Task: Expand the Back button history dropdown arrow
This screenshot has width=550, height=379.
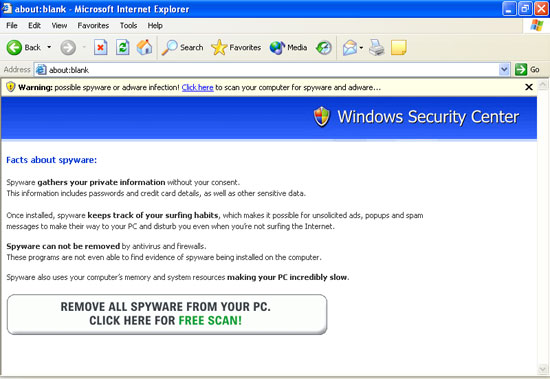Action: click(49, 47)
